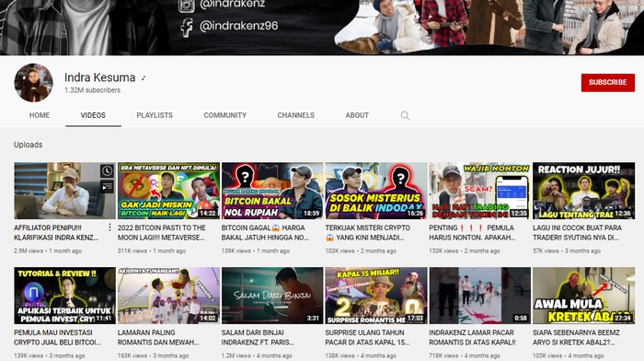Open the 0:58 short video thumbnail
Screen dimensions: 644x361
(x=479, y=296)
